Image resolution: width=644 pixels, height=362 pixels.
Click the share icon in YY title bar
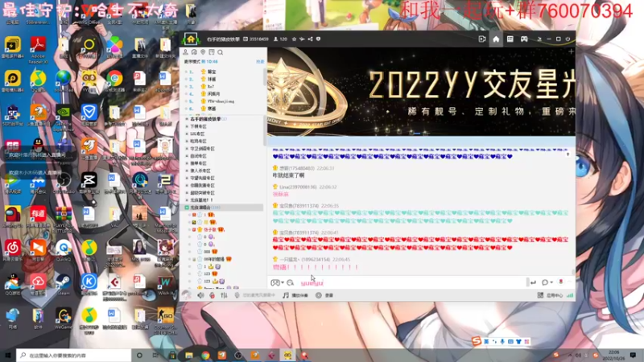tap(310, 39)
